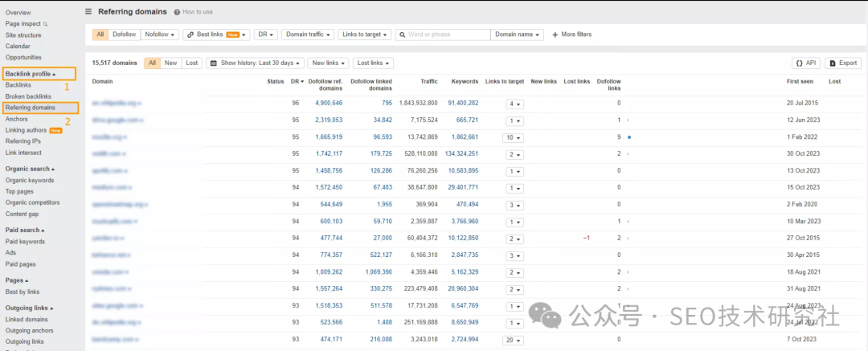Open the Domain traffic dropdown
The width and height of the screenshot is (868, 351).
(308, 35)
